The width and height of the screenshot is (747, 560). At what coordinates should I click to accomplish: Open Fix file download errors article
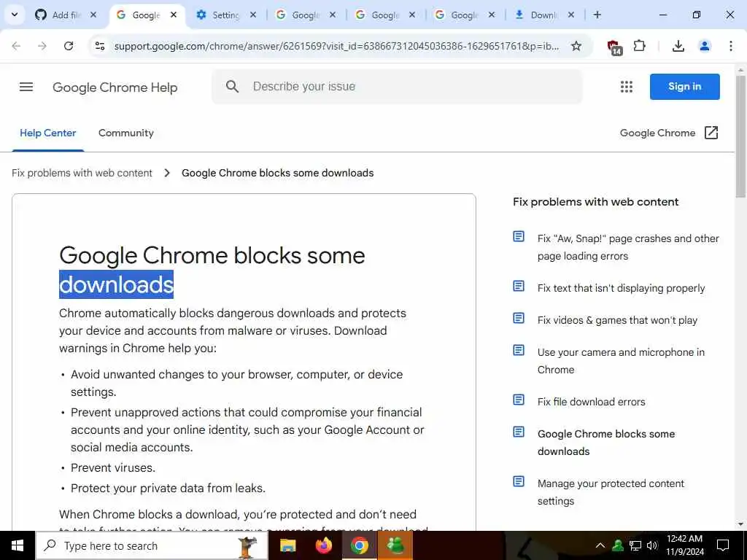(x=591, y=402)
